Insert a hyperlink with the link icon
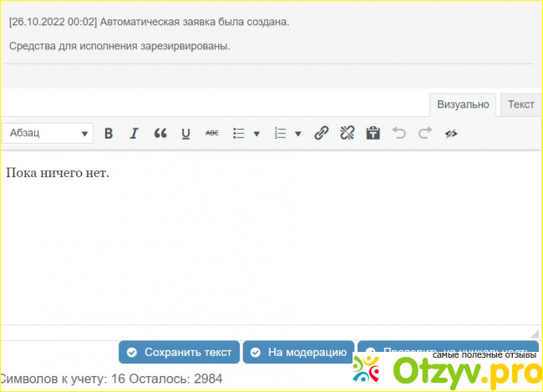 (321, 133)
